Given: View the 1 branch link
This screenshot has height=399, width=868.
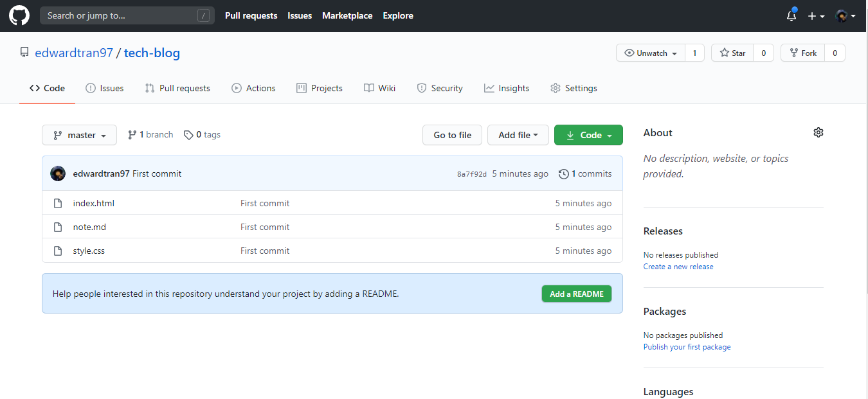Looking at the screenshot, I should pyautogui.click(x=150, y=134).
